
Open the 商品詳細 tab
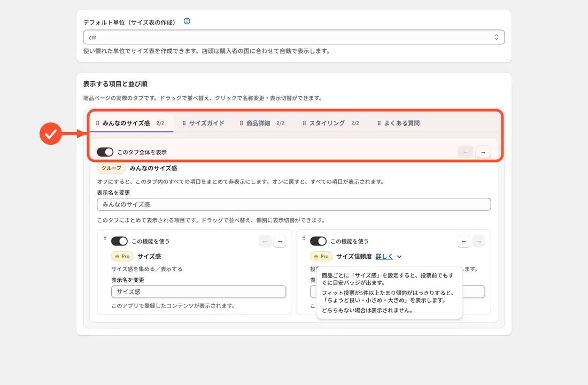point(262,123)
